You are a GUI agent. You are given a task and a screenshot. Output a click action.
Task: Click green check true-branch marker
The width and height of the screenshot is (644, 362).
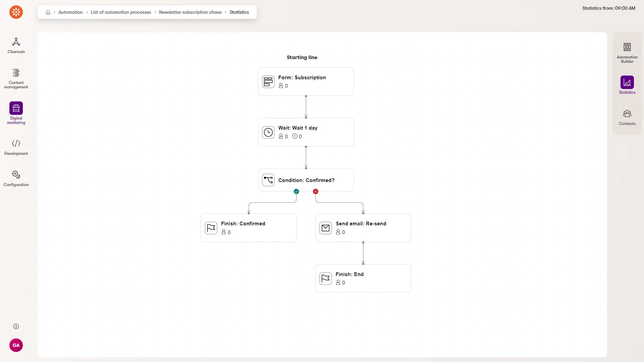pyautogui.click(x=296, y=191)
